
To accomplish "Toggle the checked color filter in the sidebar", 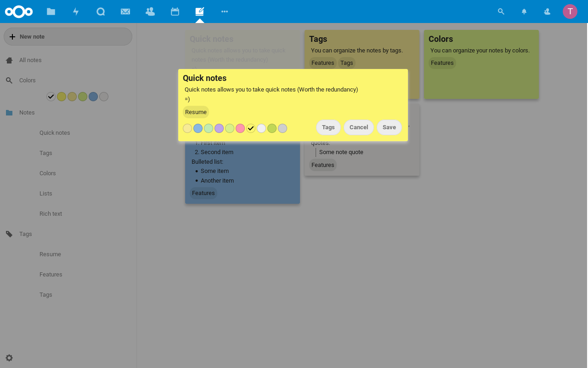I will point(51,97).
